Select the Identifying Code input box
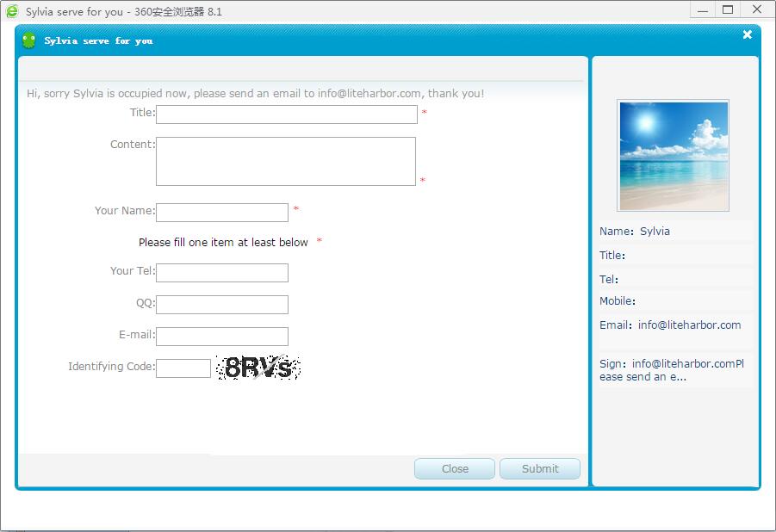 click(183, 368)
